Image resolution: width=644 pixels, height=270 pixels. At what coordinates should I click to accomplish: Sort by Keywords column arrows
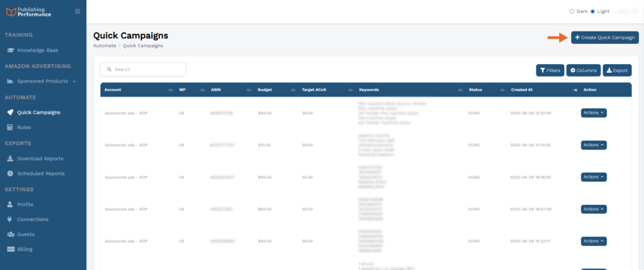click(x=460, y=90)
